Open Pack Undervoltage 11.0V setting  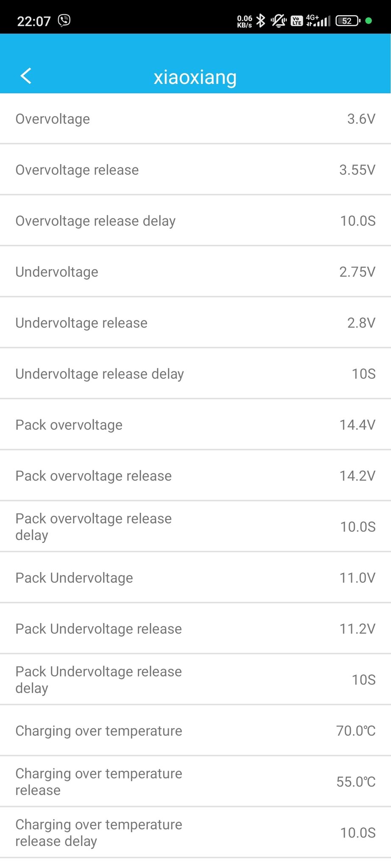pos(195,578)
